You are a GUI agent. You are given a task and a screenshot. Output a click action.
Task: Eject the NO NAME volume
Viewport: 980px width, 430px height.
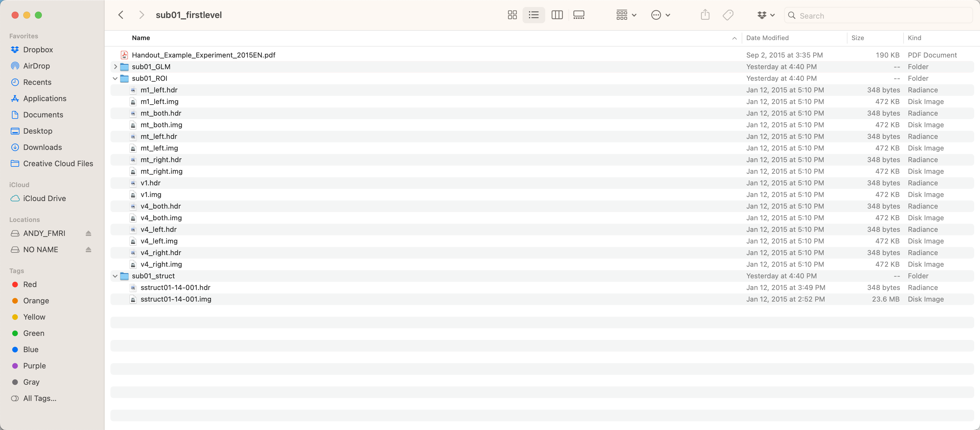coord(88,250)
